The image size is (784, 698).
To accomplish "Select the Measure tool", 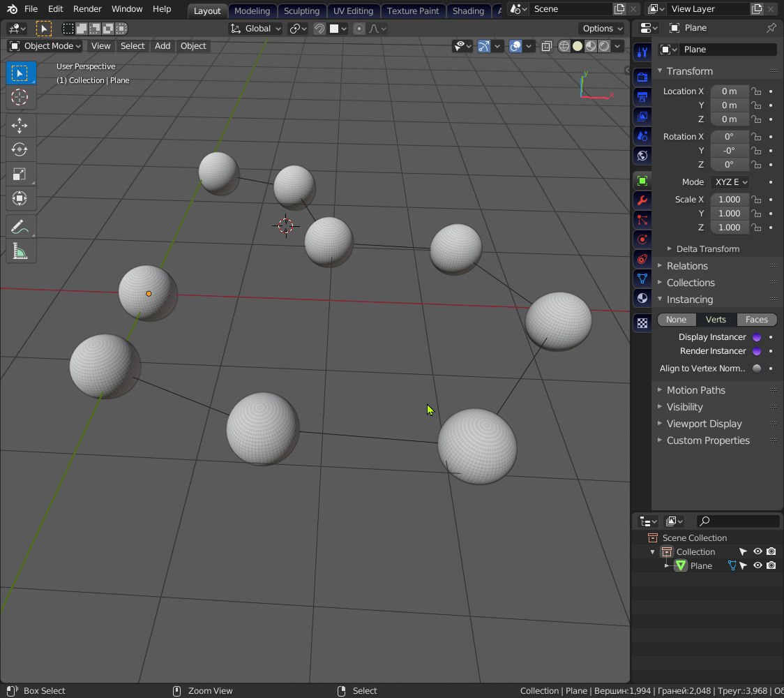I will (x=20, y=251).
